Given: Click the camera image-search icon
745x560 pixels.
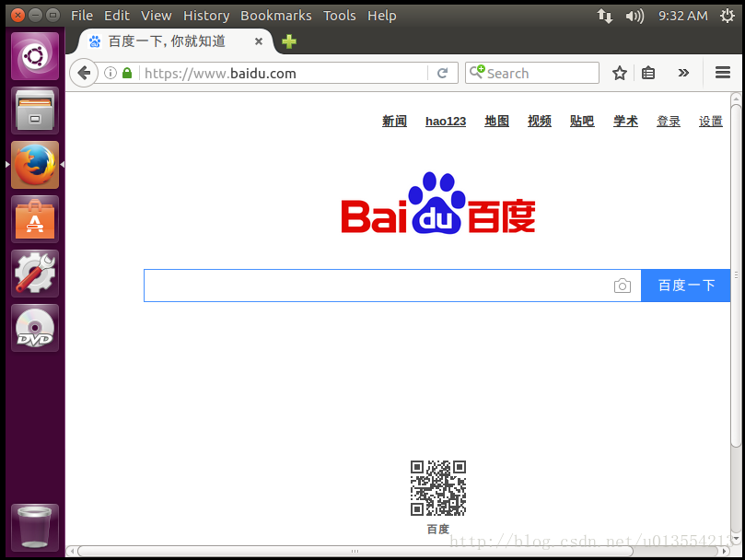Looking at the screenshot, I should click(623, 286).
